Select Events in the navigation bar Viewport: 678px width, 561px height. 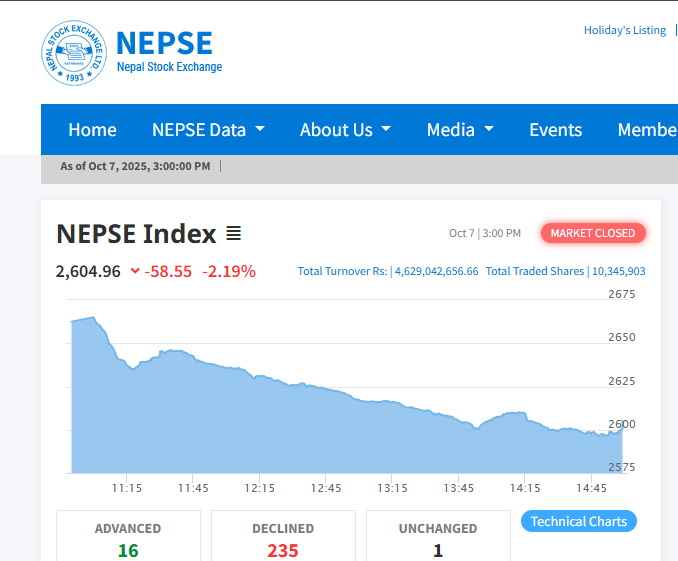click(x=555, y=130)
